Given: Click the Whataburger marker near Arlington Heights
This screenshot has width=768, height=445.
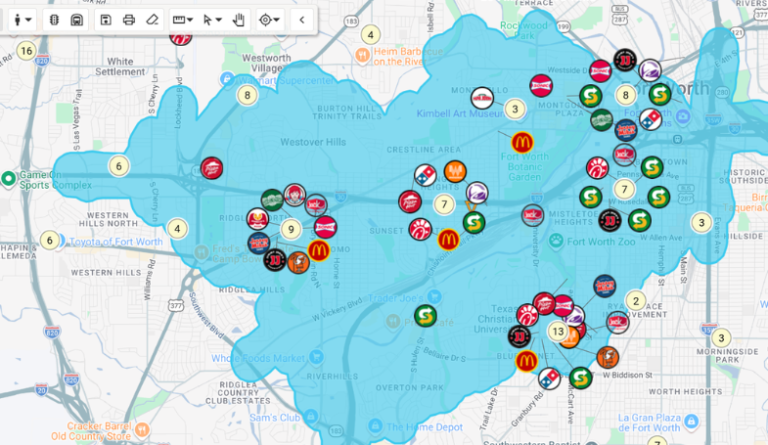Looking at the screenshot, I should (x=455, y=172).
